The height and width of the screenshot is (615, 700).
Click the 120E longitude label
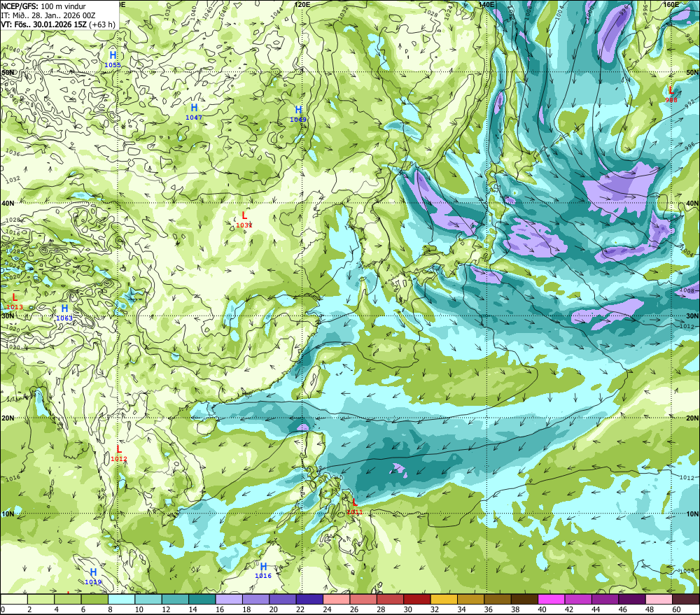pyautogui.click(x=302, y=4)
